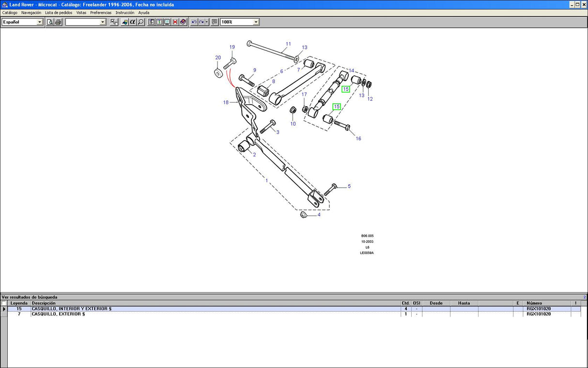The width and height of the screenshot is (588, 368).
Task: Click the Hasta column header
Action: tap(464, 303)
